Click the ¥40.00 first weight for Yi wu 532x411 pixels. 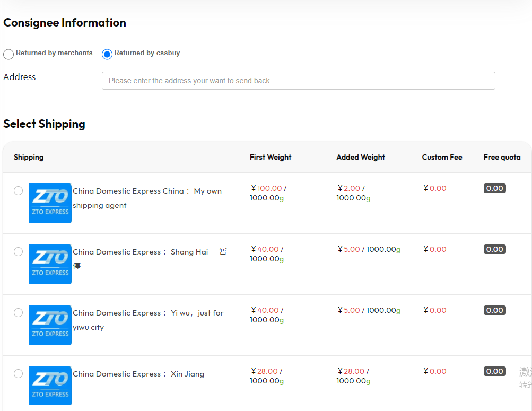point(265,310)
